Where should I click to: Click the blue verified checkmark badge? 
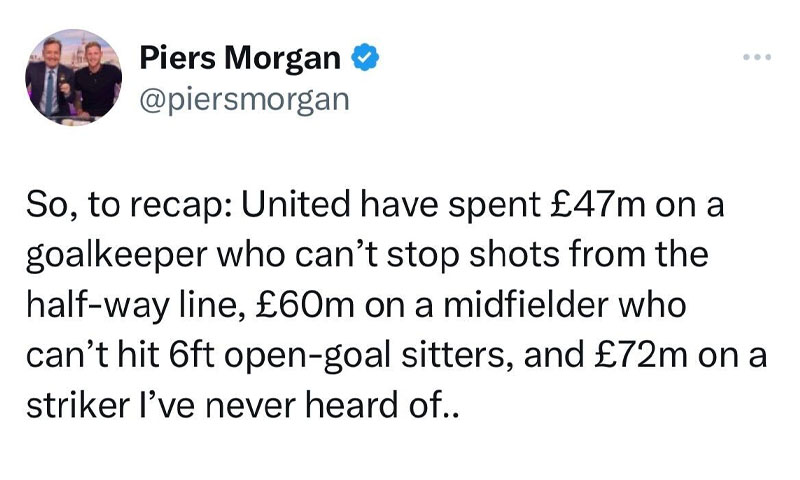tap(364, 59)
